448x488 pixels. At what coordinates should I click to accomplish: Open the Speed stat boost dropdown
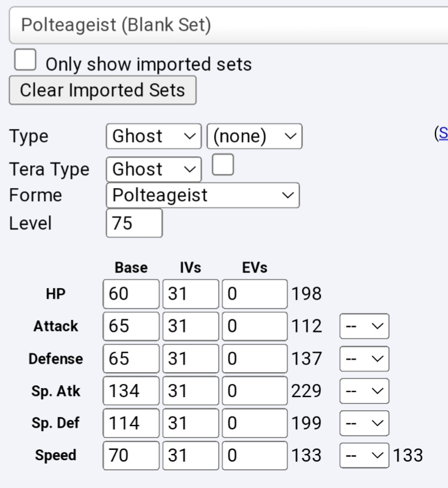click(x=364, y=456)
